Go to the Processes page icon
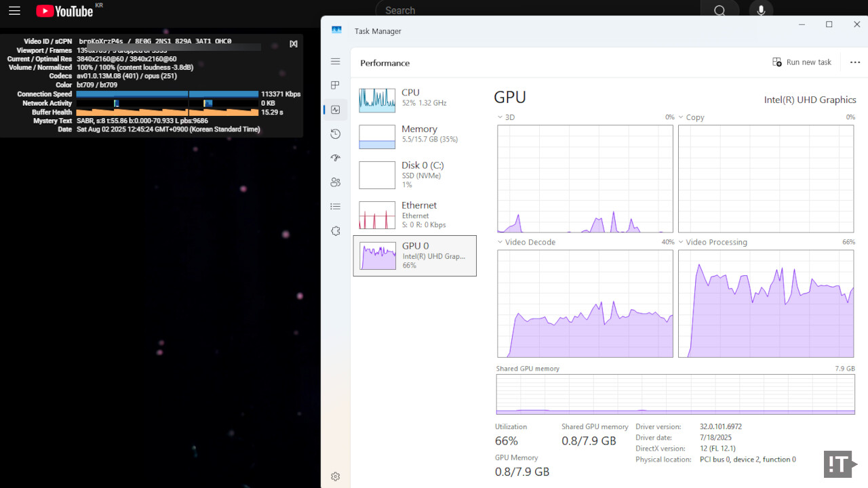This screenshot has width=868, height=488. [335, 85]
